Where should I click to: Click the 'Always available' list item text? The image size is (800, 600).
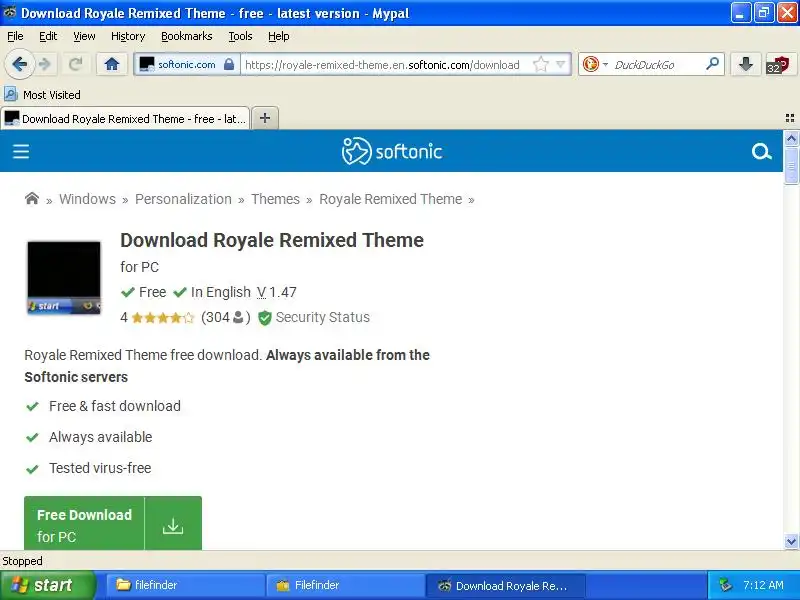(x=101, y=437)
